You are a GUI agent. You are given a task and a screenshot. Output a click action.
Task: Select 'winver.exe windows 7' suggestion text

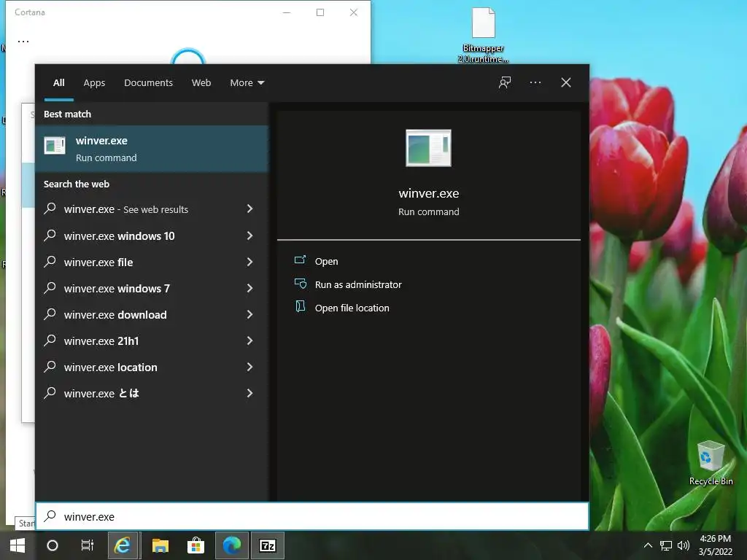tap(117, 288)
